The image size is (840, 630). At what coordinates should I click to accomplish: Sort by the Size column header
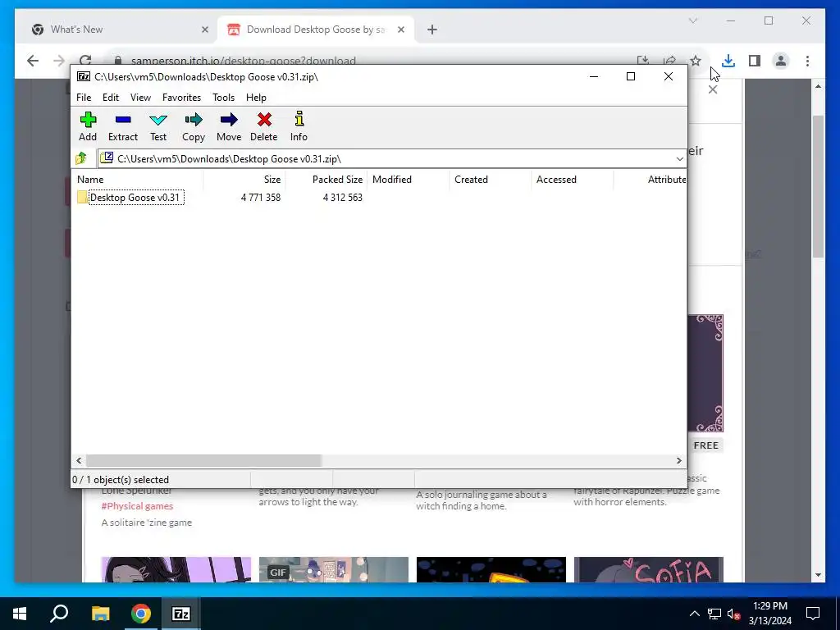tap(244, 180)
